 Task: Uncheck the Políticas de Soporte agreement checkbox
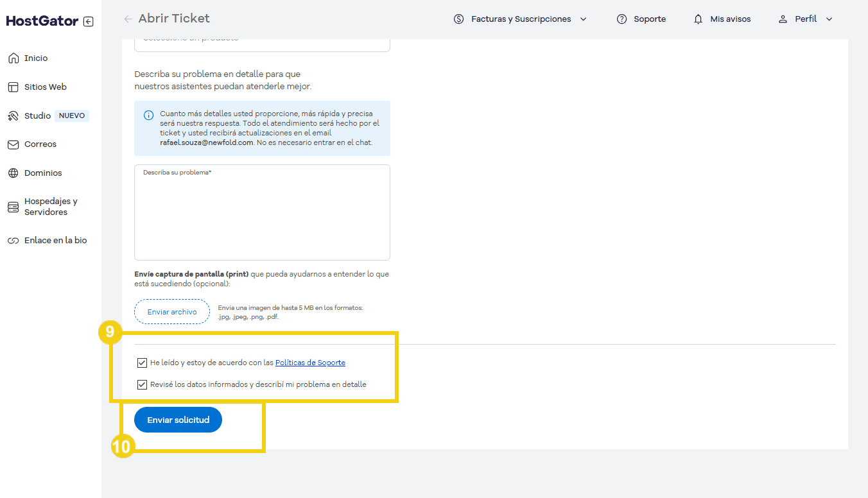click(142, 363)
